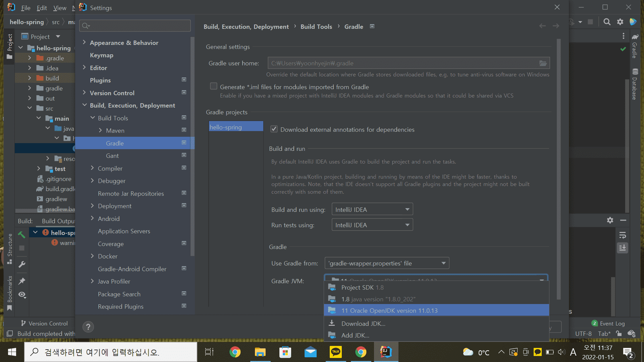This screenshot has height=362, width=644.
Task: Click the wrench icon in Build panel
Action: [x=22, y=264]
